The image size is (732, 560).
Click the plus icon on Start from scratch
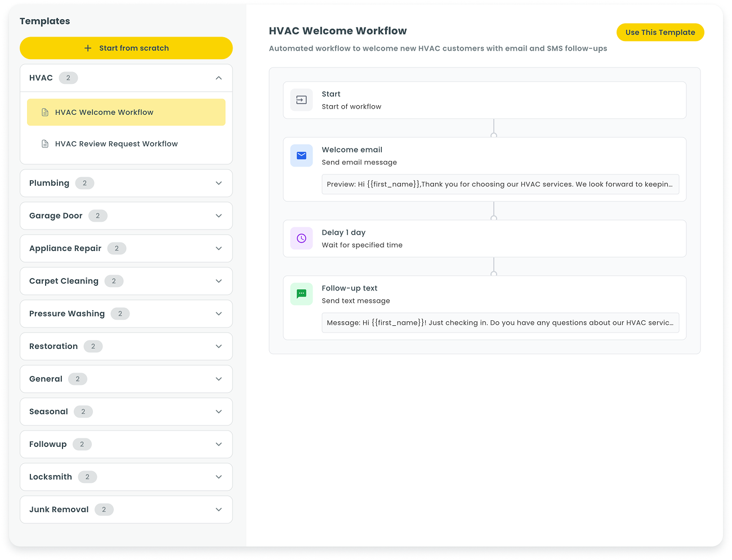pyautogui.click(x=87, y=48)
